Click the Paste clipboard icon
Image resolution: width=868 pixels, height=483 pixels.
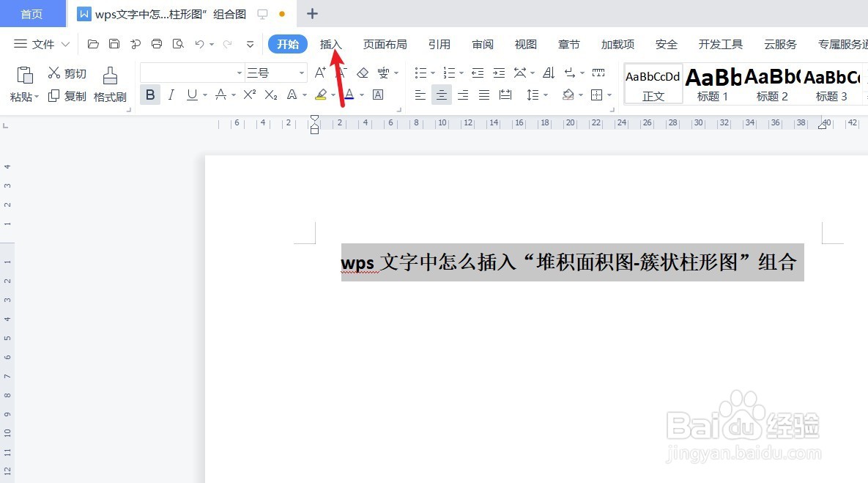click(x=24, y=74)
